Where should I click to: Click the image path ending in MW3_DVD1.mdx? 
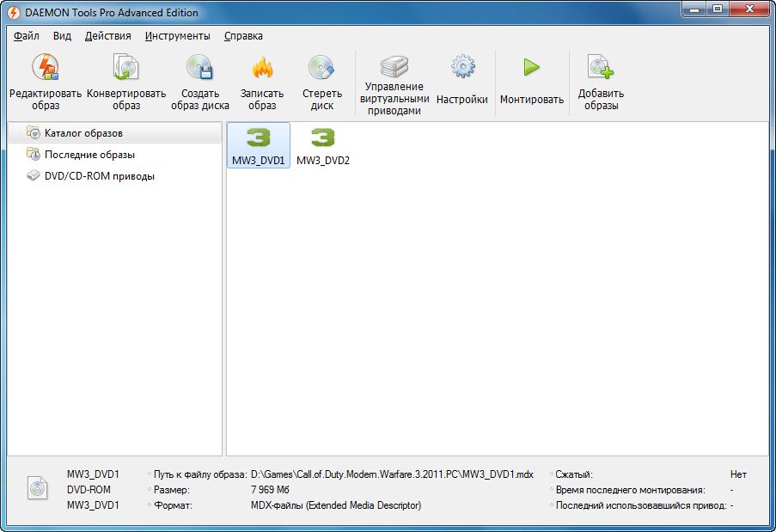[392, 474]
